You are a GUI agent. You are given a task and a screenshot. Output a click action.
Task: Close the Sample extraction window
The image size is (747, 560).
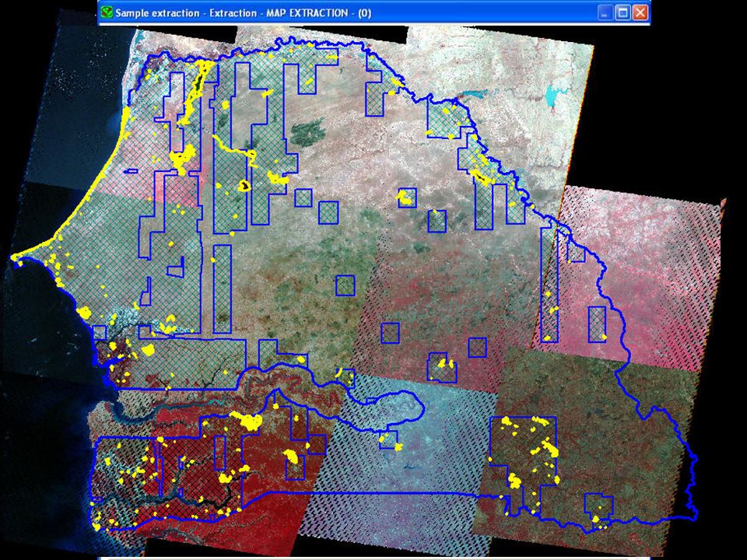640,13
